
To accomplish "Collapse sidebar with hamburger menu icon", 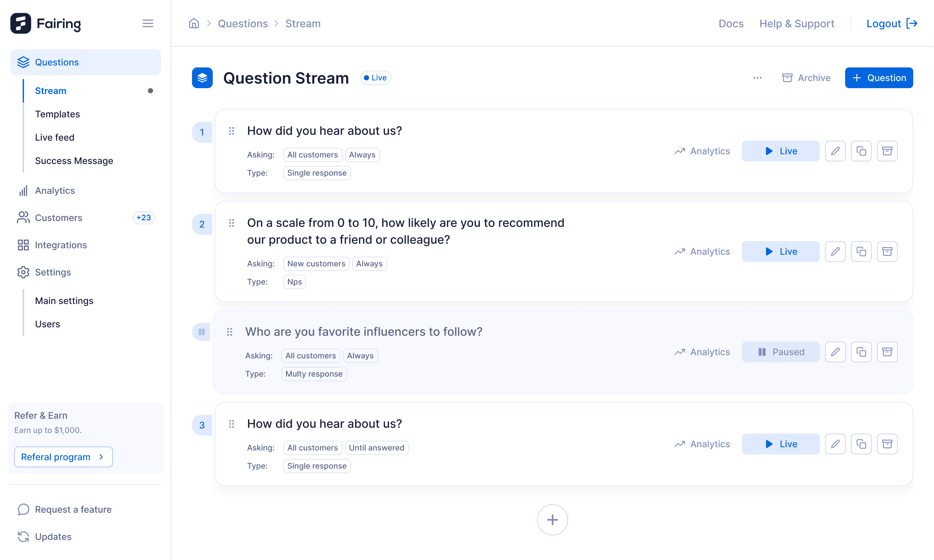I will [x=148, y=23].
